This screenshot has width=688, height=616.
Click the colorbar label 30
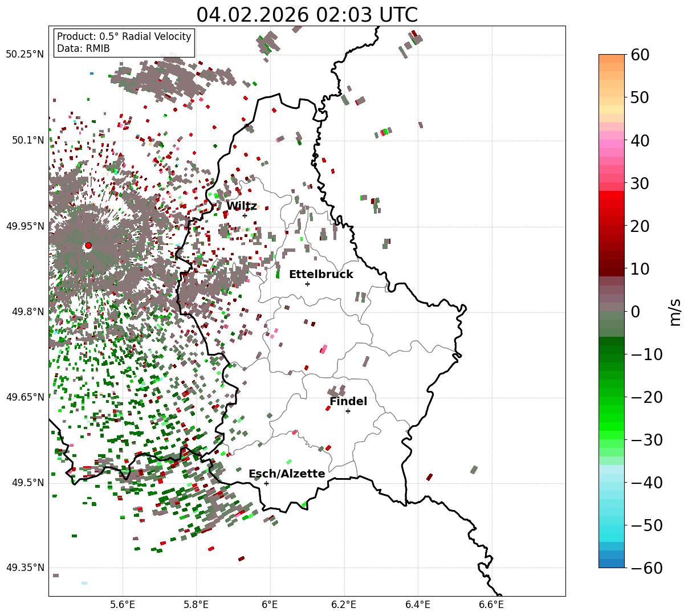coord(640,183)
